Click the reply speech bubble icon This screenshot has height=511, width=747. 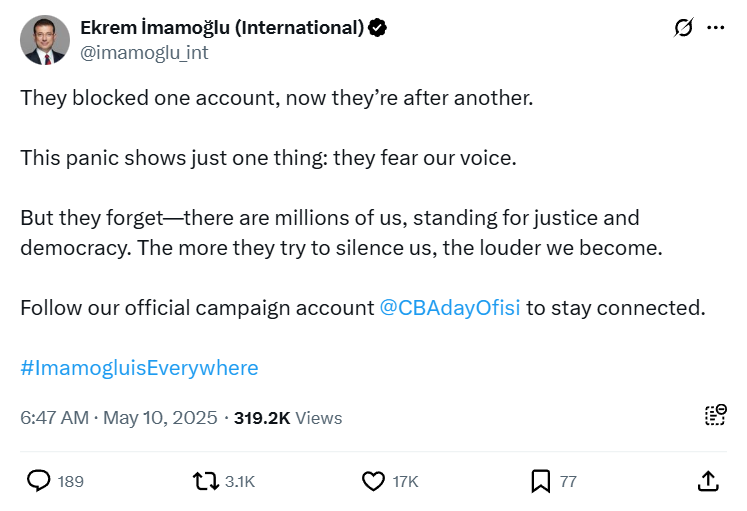(x=38, y=481)
